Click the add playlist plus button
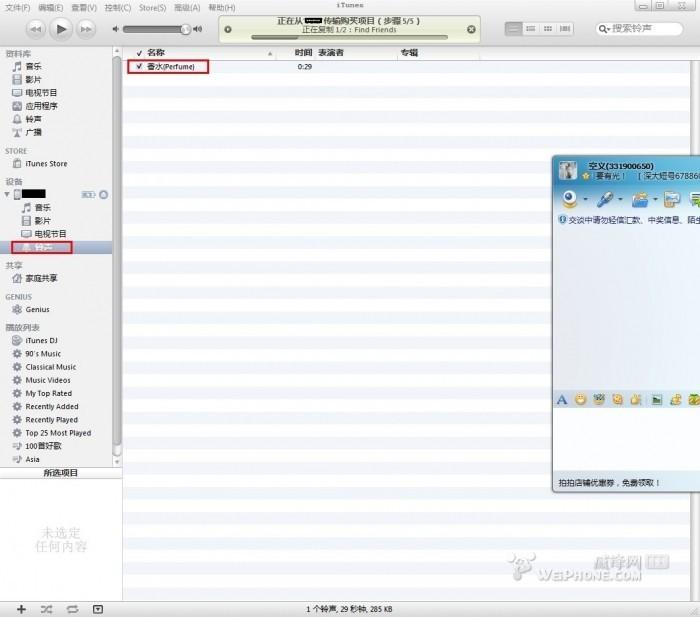700x617 pixels. 21,609
